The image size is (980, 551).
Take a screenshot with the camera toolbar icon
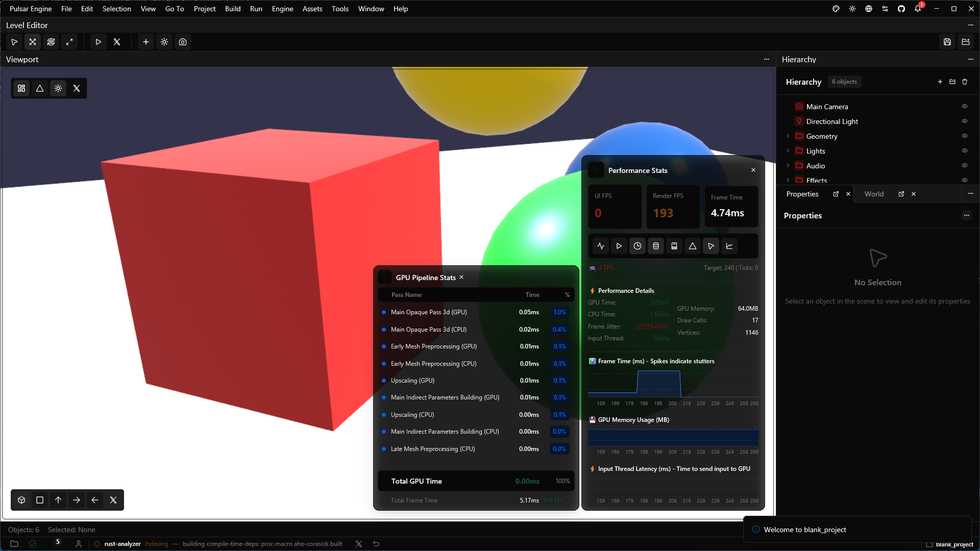pyautogui.click(x=183, y=42)
